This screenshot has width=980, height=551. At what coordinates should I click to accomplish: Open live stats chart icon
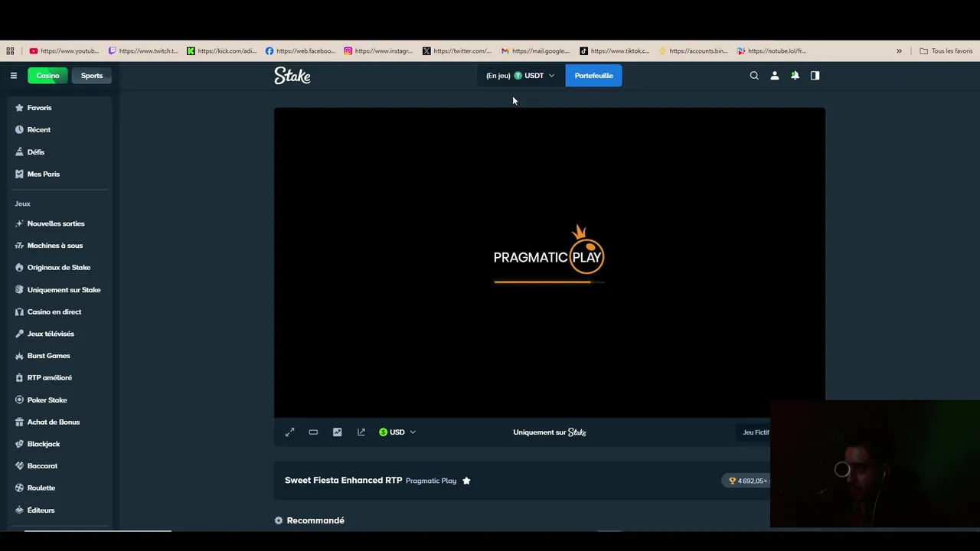pos(337,432)
